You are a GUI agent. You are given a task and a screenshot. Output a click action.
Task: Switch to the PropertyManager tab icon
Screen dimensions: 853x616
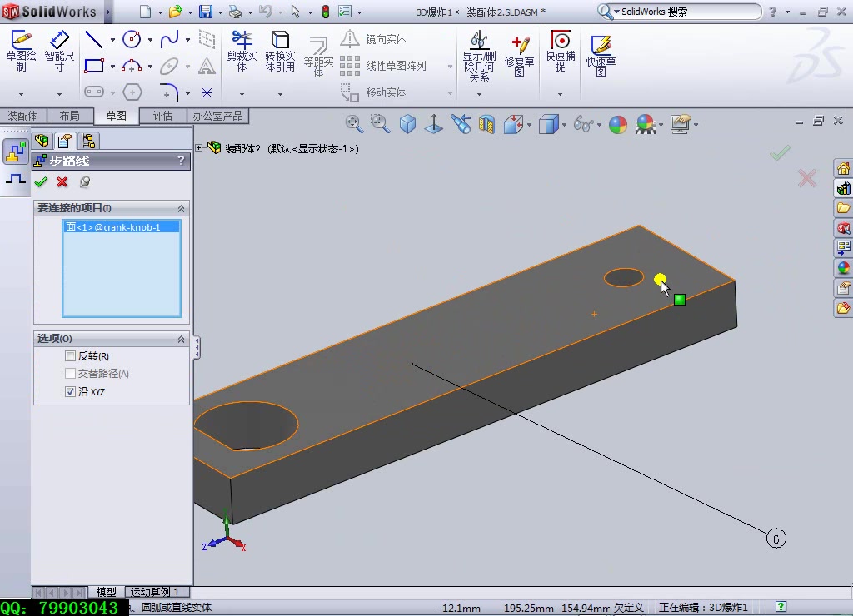(65, 141)
